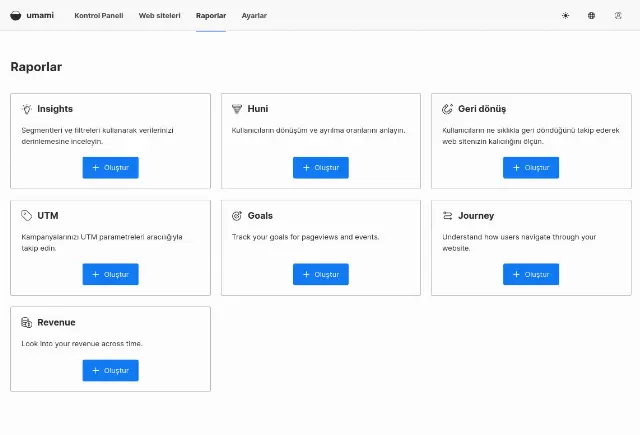
Task: Click 'Understand how users navigate' description
Action: pos(519,242)
